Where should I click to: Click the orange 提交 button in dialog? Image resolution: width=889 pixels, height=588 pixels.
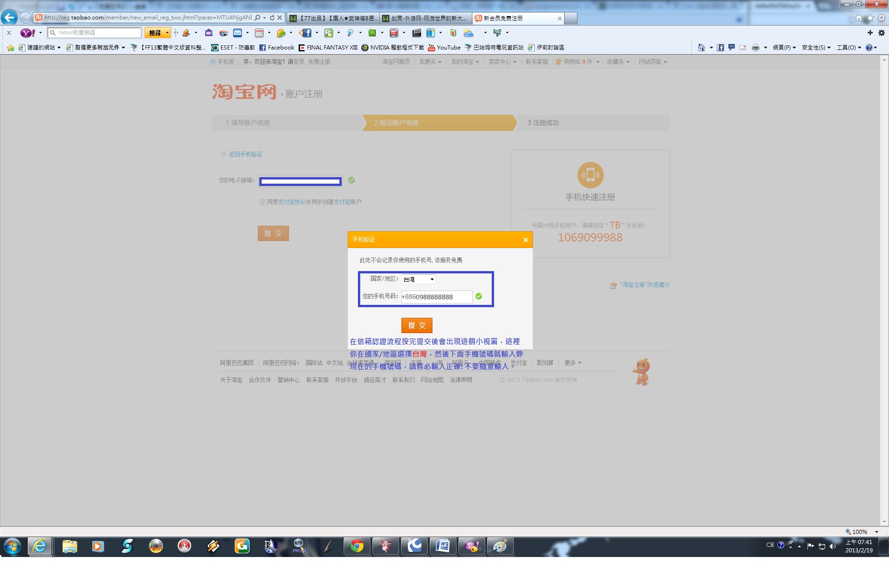pos(416,326)
